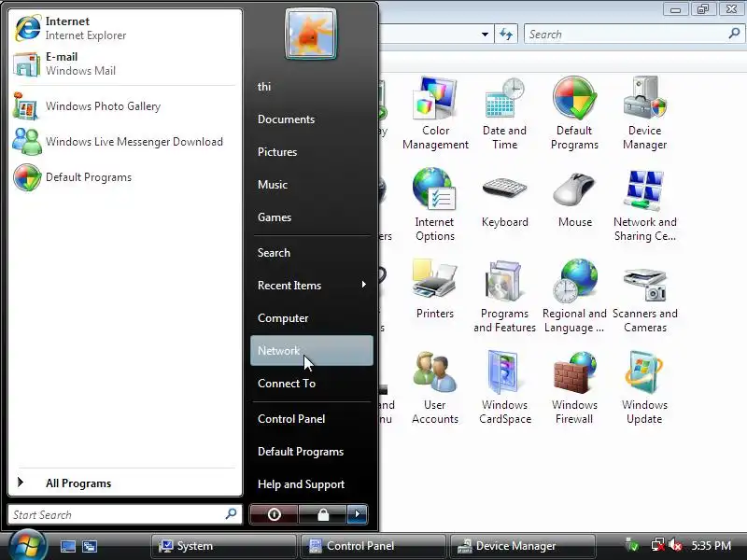Open the Printers icon
The image size is (747, 560).
click(x=435, y=289)
